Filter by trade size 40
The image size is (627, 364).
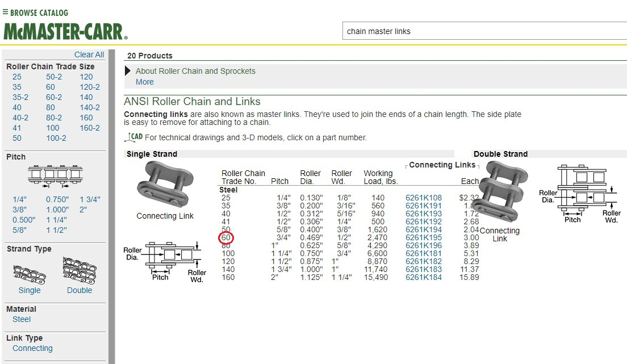coord(17,107)
